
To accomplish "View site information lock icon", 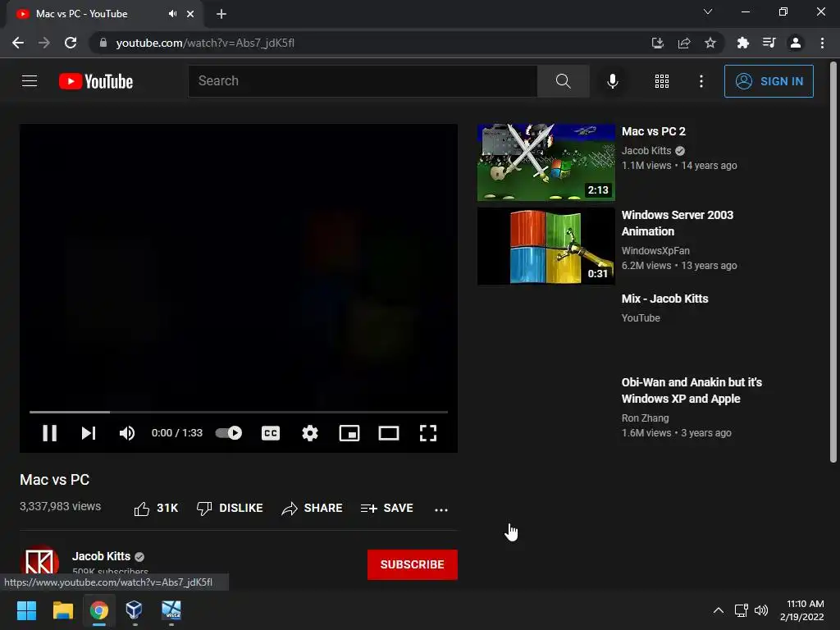I will point(103,43).
